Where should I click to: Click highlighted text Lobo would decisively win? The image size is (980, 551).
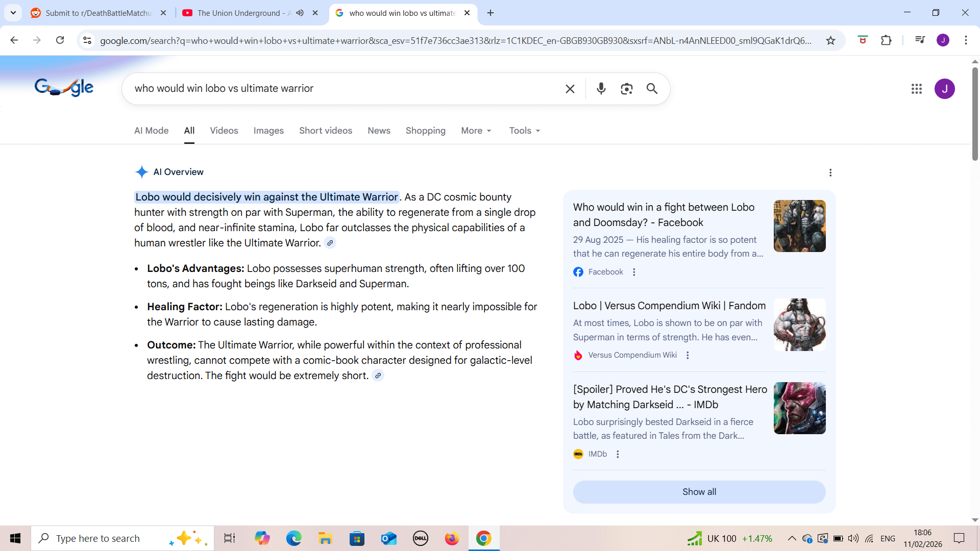tap(266, 197)
